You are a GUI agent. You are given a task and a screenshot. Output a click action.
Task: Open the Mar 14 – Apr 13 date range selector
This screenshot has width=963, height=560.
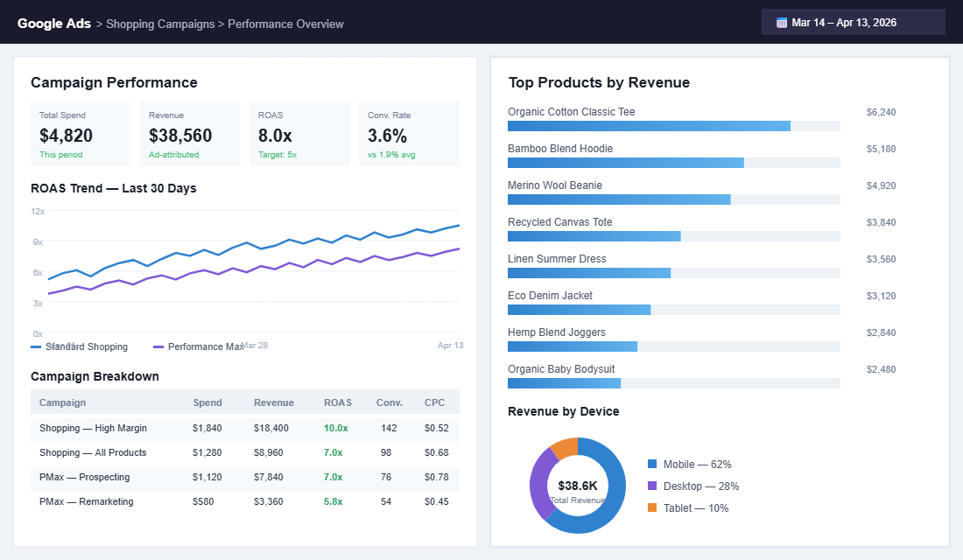pos(854,21)
